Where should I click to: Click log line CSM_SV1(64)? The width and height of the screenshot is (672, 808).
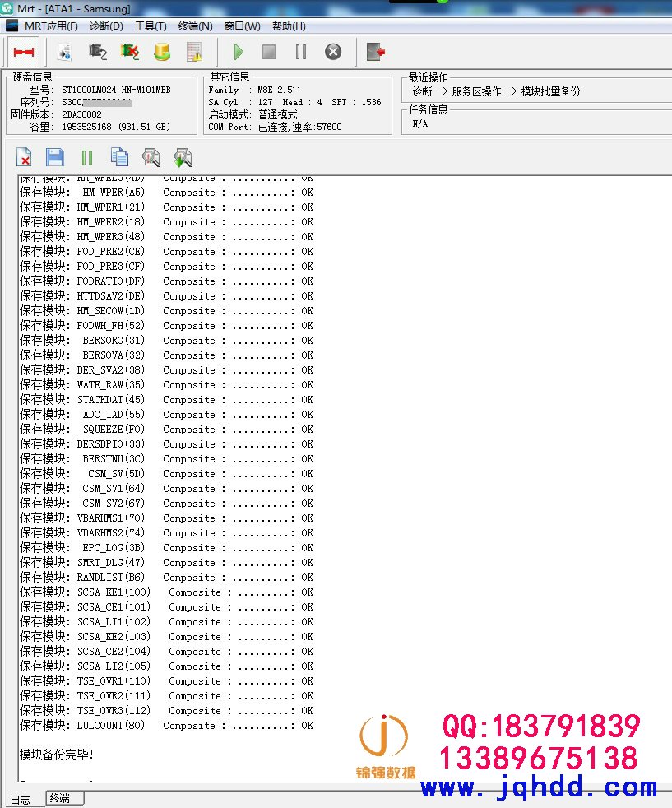166,489
